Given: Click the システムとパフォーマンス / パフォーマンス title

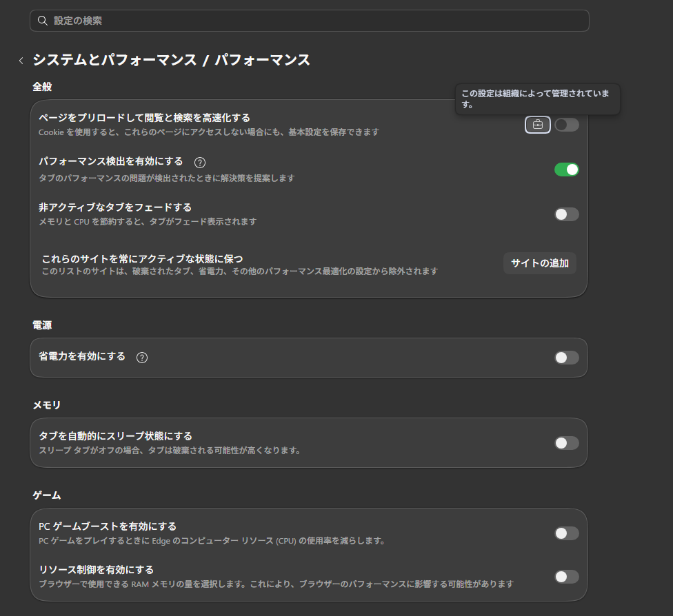Looking at the screenshot, I should coord(171,60).
